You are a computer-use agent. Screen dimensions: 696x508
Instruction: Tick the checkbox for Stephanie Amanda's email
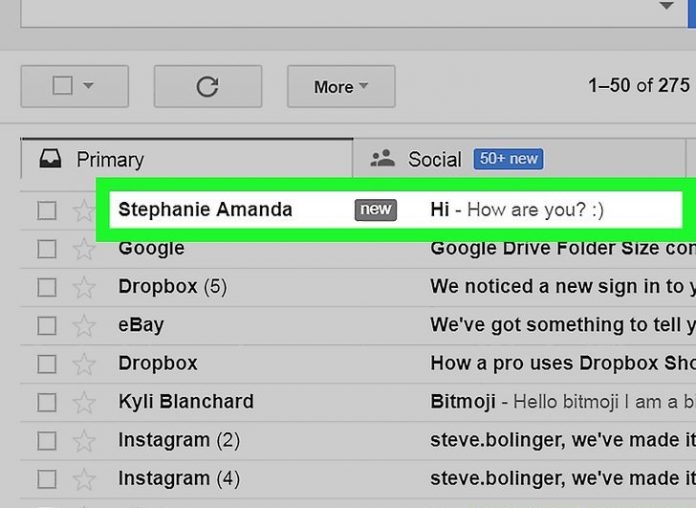point(47,211)
